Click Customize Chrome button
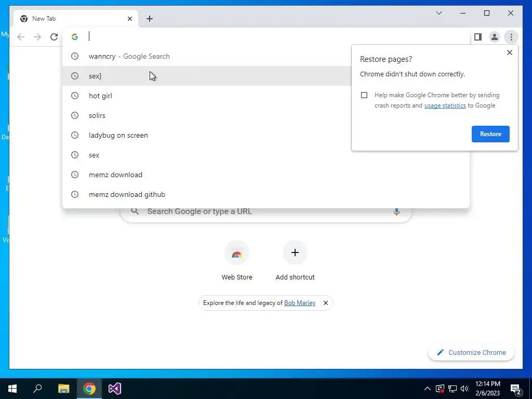The width and height of the screenshot is (532, 399). (471, 353)
